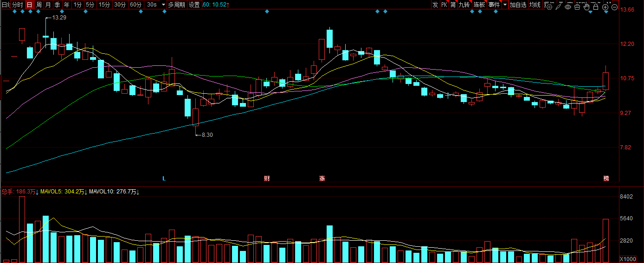Switch to 15分 chart period
This screenshot has height=263, width=644.
(x=104, y=5)
